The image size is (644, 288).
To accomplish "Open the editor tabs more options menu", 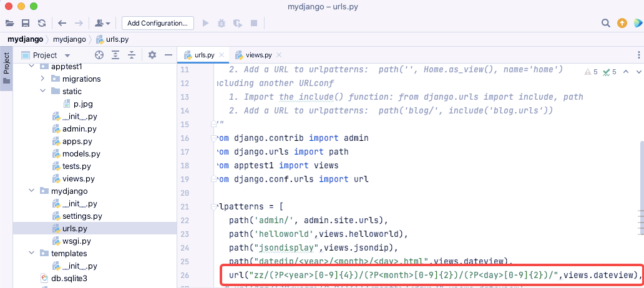I will pos(638,55).
